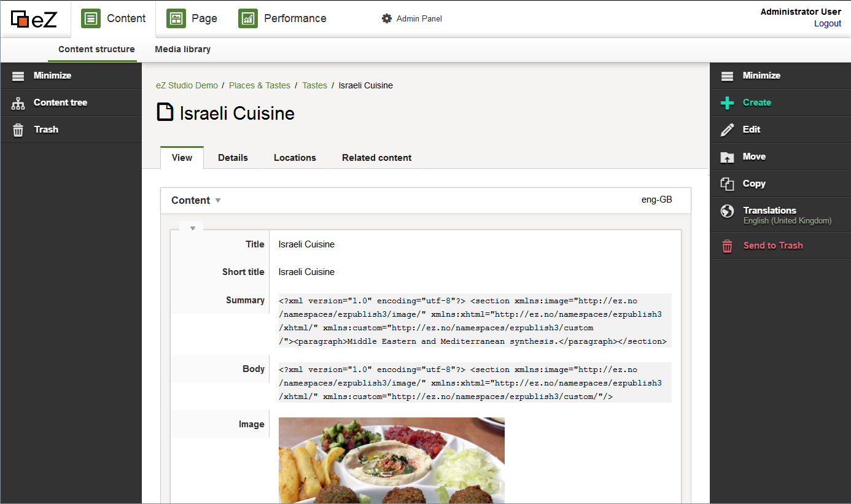Click the Admin Panel gear icon
The height and width of the screenshot is (504, 851).
tap(387, 18)
